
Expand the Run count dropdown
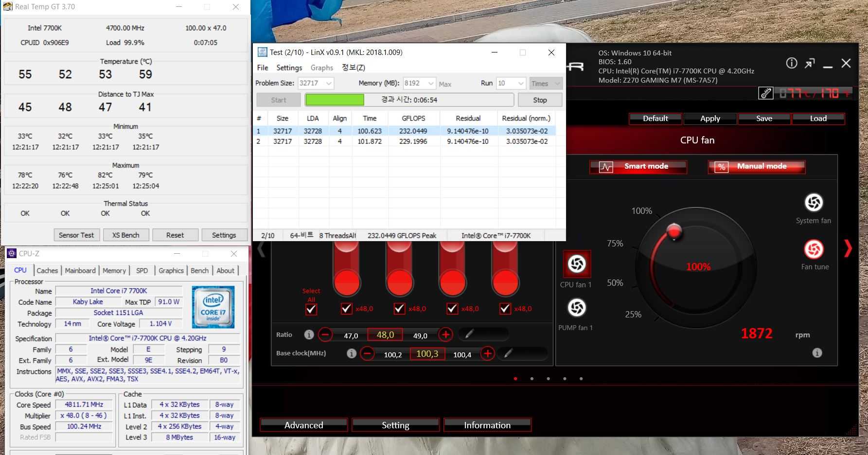coord(521,84)
